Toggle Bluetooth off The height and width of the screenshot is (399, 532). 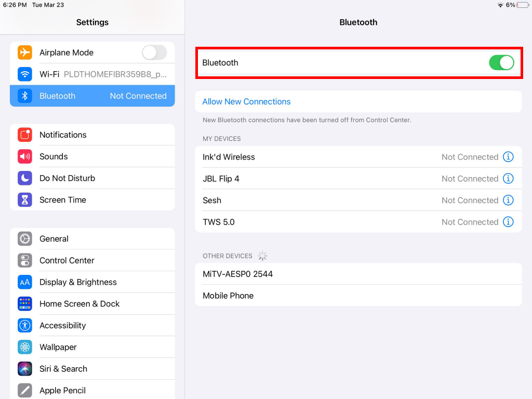click(x=501, y=62)
